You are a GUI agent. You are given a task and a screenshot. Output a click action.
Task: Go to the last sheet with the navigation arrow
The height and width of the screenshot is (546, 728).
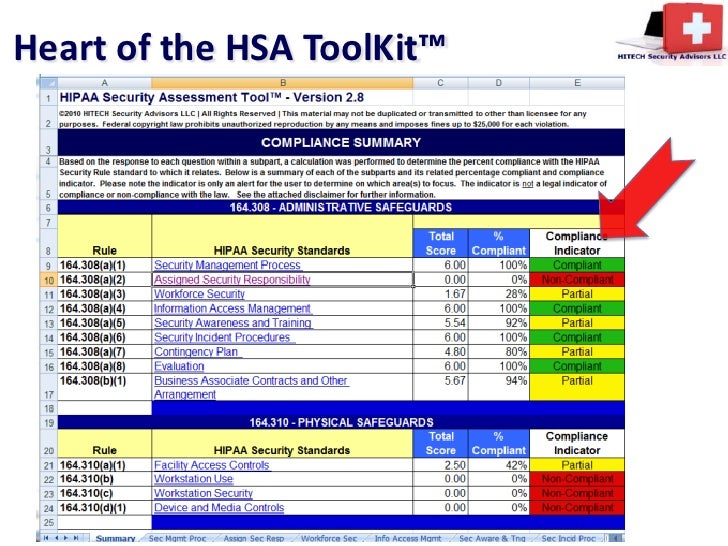coord(76,538)
